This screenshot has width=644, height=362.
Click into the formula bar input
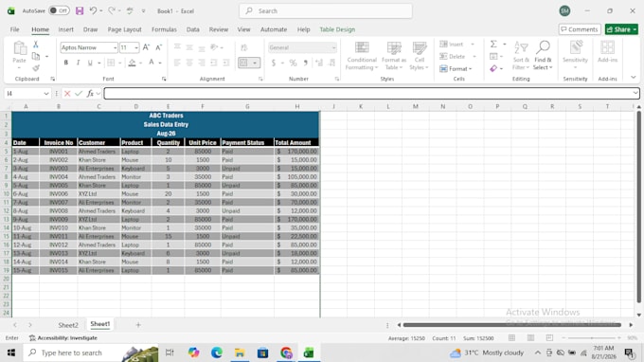(368, 94)
